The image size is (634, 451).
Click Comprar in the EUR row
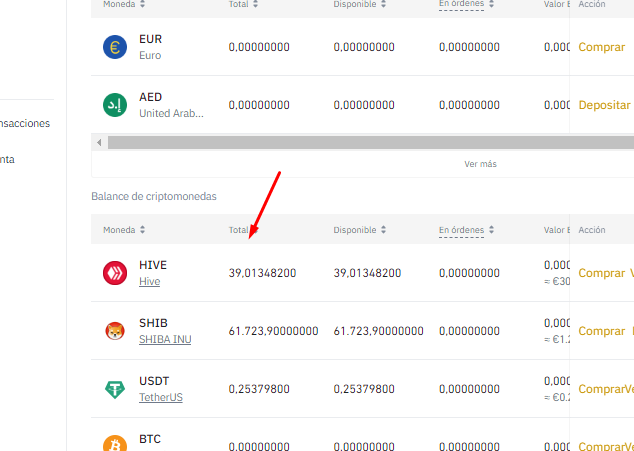click(x=602, y=47)
